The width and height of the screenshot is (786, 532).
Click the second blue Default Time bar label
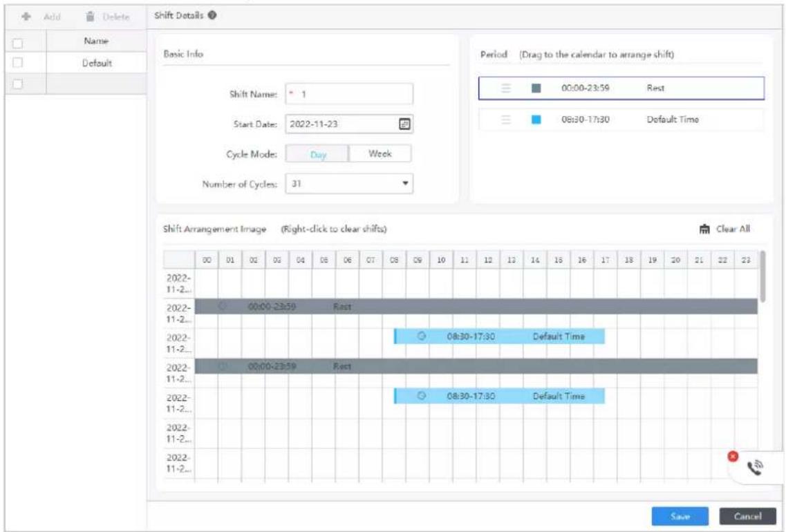click(x=559, y=396)
